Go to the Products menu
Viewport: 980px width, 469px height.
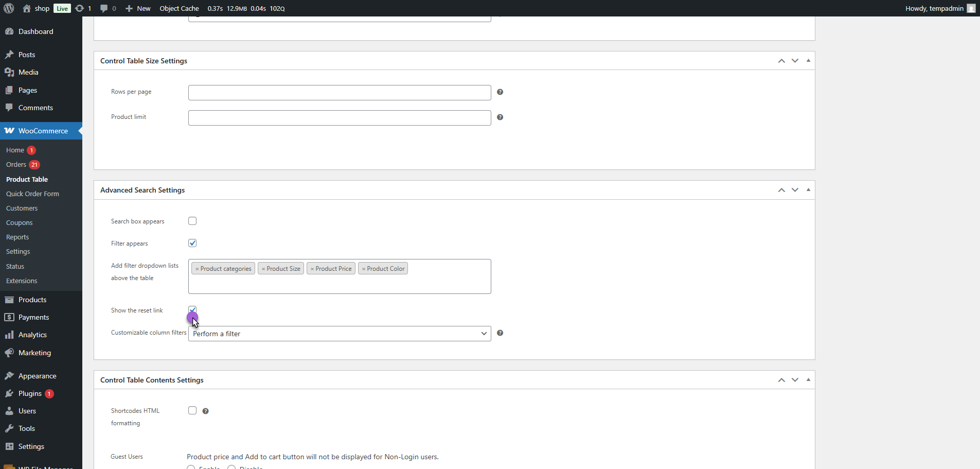(x=32, y=300)
